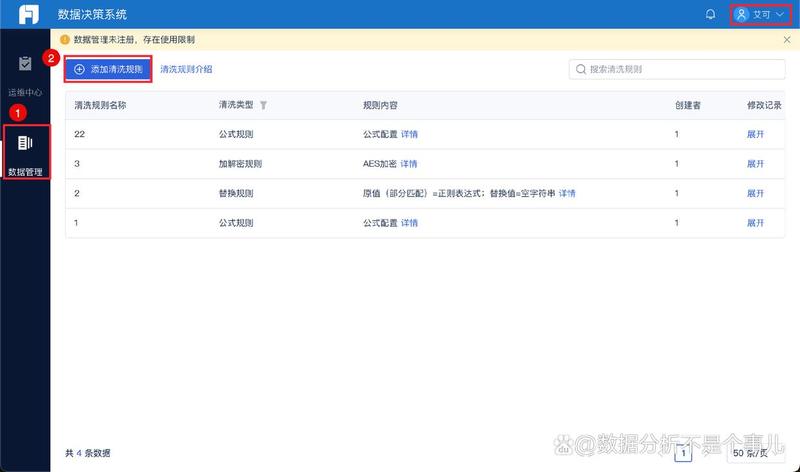Open the 艾可 user dropdown menu
This screenshot has width=800, height=472.
coord(761,14)
